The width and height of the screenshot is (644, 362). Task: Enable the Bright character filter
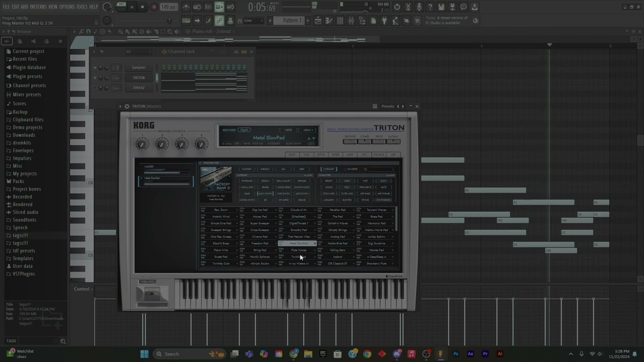click(329, 181)
